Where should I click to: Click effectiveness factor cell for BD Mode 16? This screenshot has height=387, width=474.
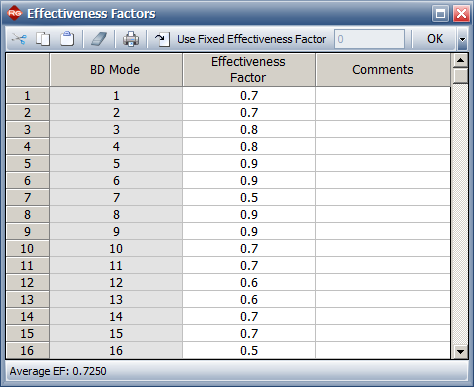pos(249,350)
